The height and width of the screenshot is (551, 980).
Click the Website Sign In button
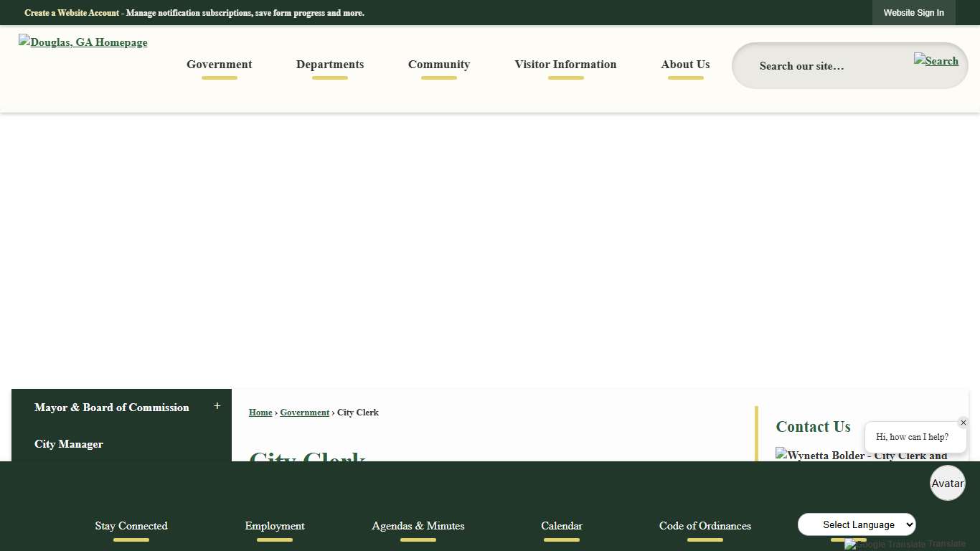pyautogui.click(x=913, y=12)
